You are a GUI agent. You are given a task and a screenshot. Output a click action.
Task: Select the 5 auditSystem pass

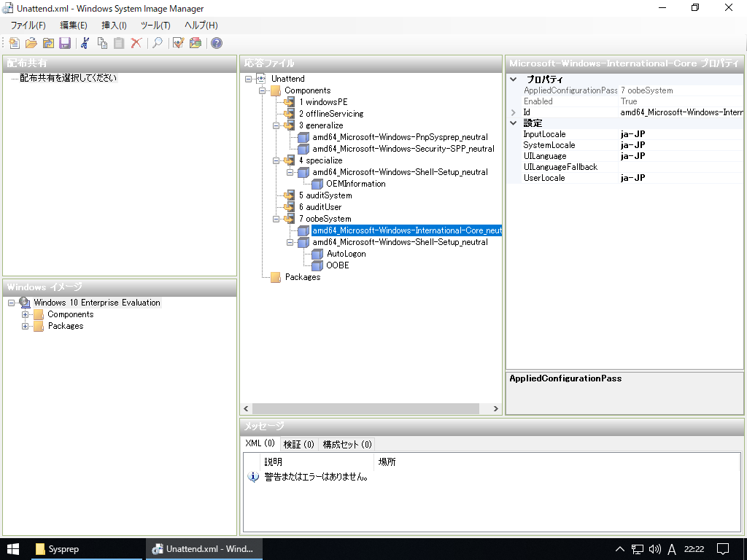click(x=325, y=195)
